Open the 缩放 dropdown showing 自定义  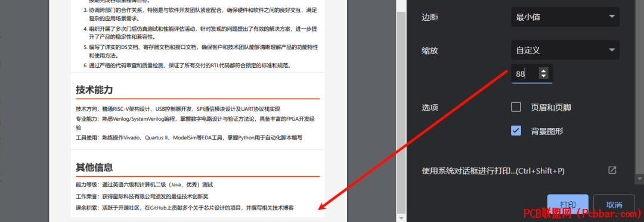pyautogui.click(x=565, y=50)
